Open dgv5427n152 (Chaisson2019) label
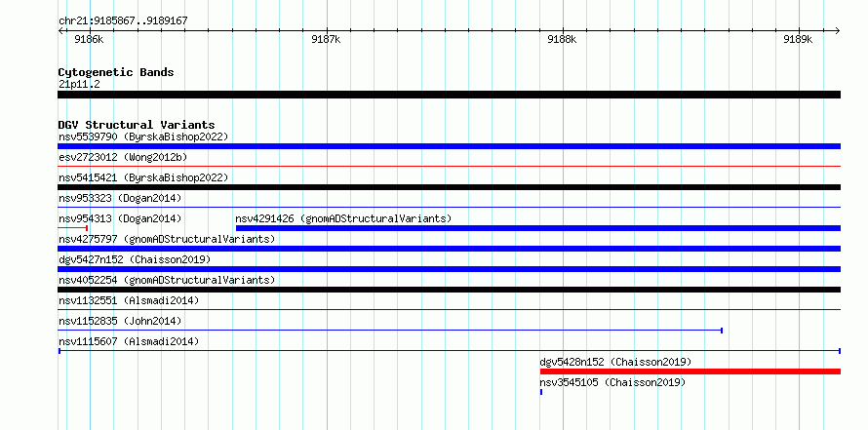Image resolution: width=868 pixels, height=430 pixels. click(135, 259)
